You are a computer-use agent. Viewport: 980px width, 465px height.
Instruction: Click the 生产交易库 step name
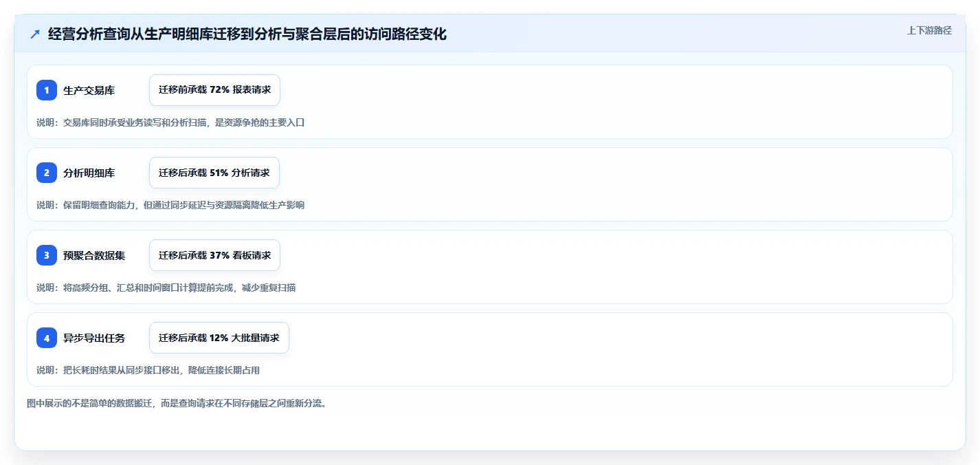pyautogui.click(x=89, y=90)
